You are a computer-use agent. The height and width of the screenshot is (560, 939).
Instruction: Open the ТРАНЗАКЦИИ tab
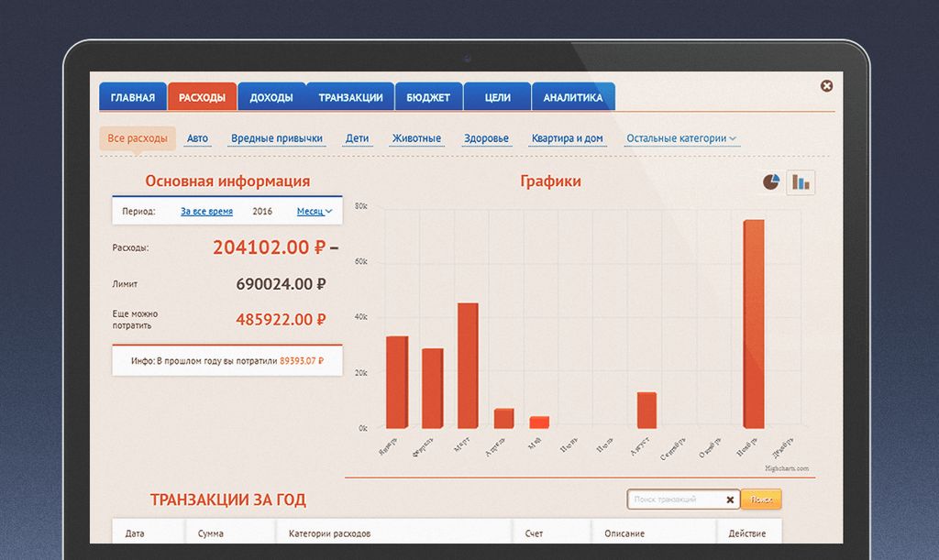tap(350, 97)
